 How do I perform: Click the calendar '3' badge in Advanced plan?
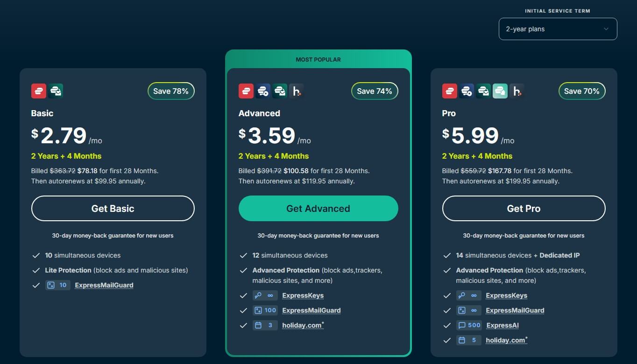coord(265,325)
